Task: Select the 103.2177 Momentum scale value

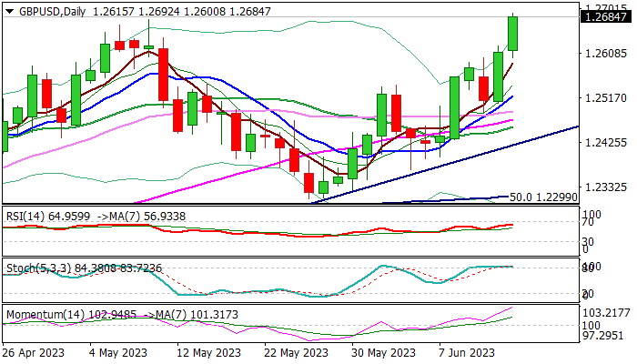Action: [x=608, y=312]
